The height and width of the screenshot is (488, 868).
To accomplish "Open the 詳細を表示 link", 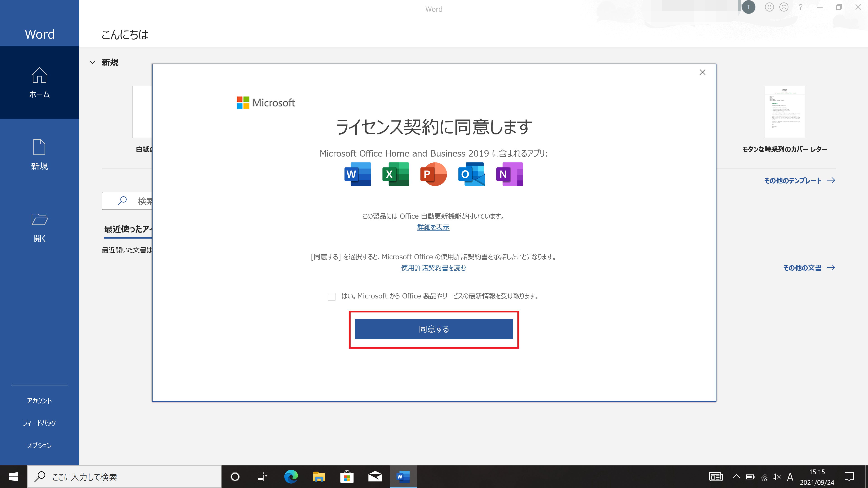I will coord(433,227).
